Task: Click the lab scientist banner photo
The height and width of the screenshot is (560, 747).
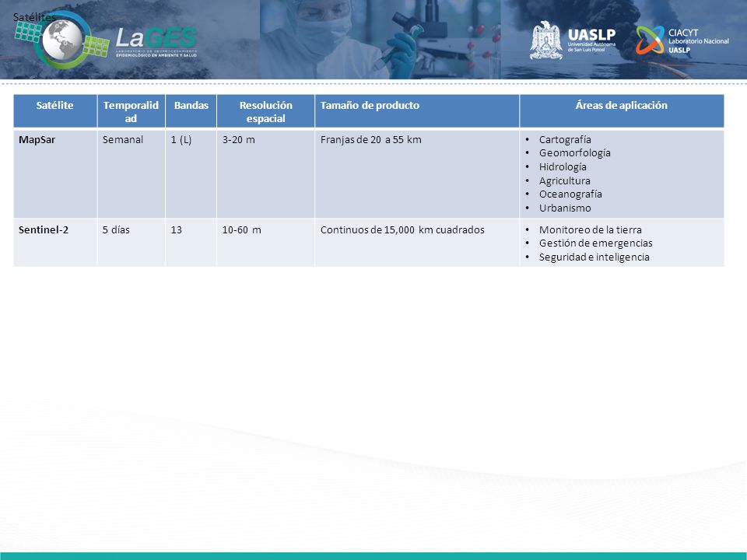Action: point(381,40)
